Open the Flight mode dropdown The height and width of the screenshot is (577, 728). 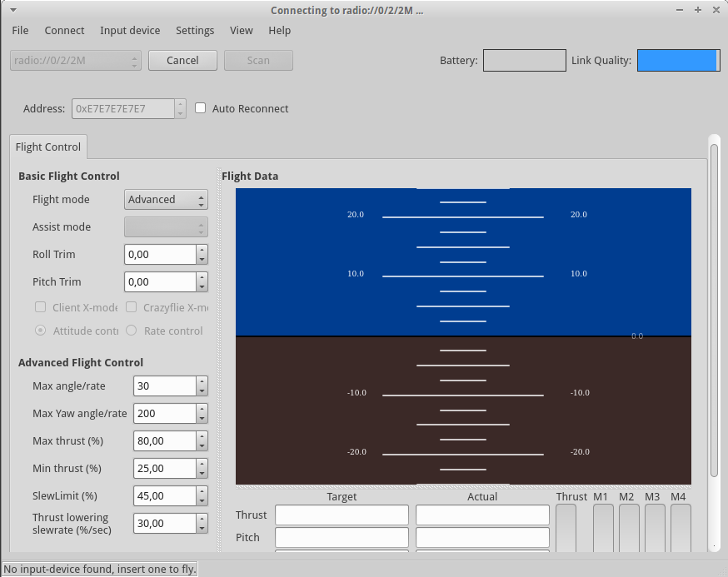coord(166,200)
